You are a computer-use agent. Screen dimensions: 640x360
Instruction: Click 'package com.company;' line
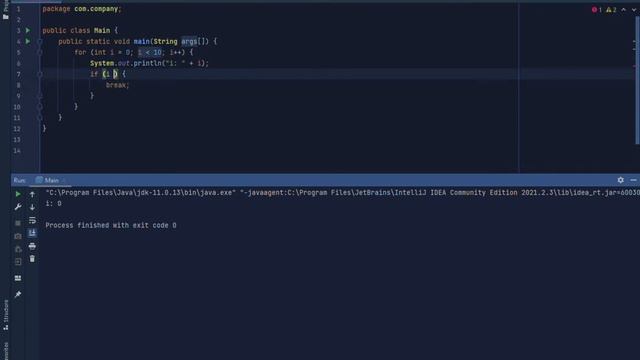82,9
